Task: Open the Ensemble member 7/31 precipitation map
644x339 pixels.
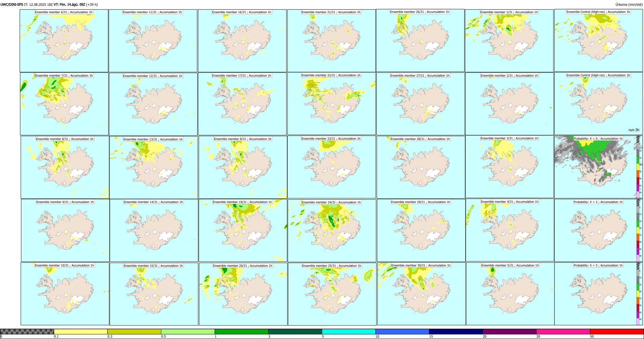Action: point(64,104)
